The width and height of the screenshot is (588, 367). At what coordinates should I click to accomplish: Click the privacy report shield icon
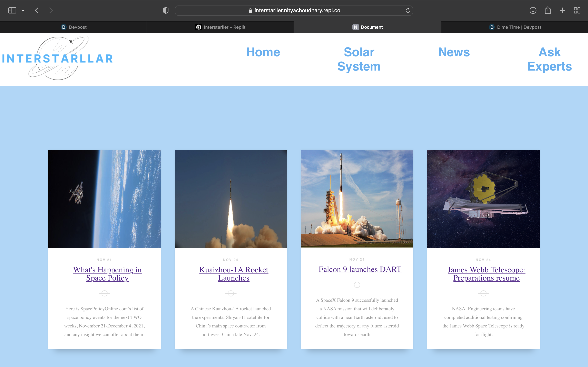(165, 10)
